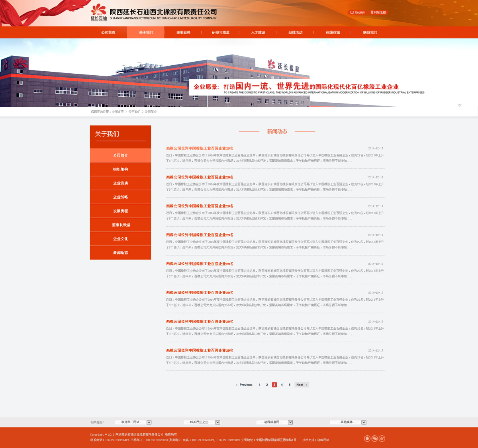This screenshot has width=478, height=448.
Task: Click the Yanchang Petroleum logo in header
Action: coord(99,12)
